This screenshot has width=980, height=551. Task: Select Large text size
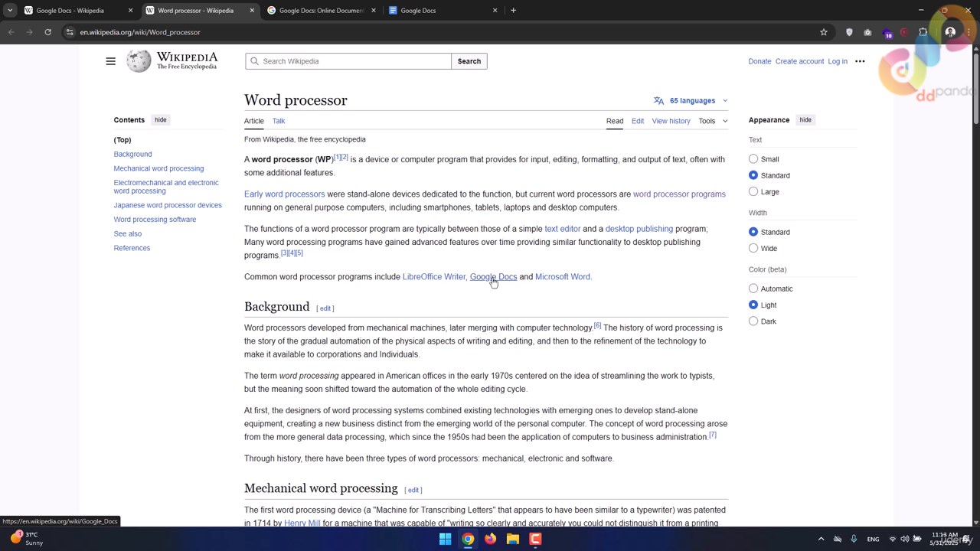[x=753, y=191]
